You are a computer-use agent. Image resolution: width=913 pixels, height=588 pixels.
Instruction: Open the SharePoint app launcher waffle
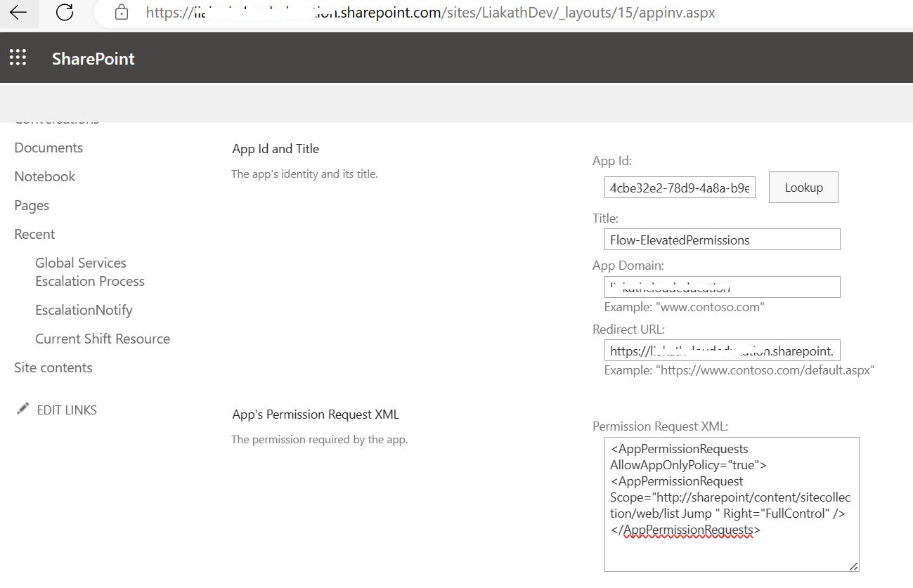[x=18, y=58]
